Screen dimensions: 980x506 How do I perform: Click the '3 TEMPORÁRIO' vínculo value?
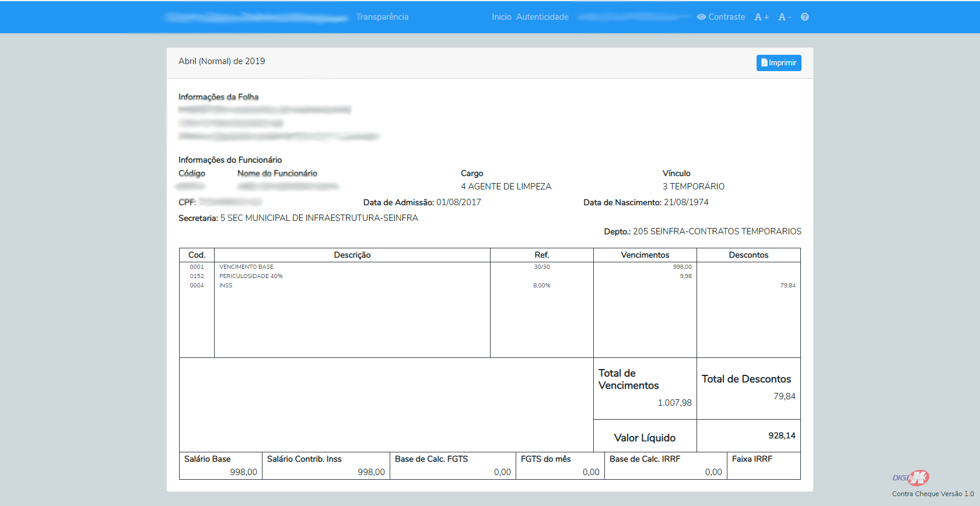(694, 187)
